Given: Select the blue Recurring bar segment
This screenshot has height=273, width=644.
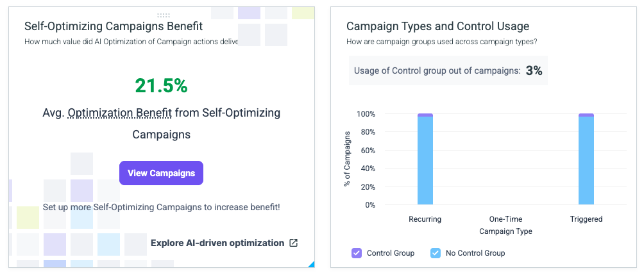Looking at the screenshot, I should pyautogui.click(x=425, y=160).
